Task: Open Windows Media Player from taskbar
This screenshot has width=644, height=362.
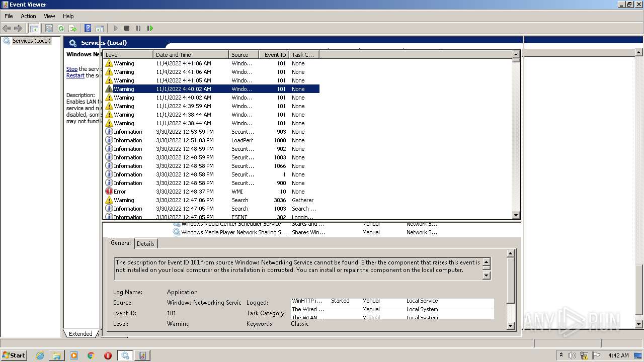Action: point(74,355)
